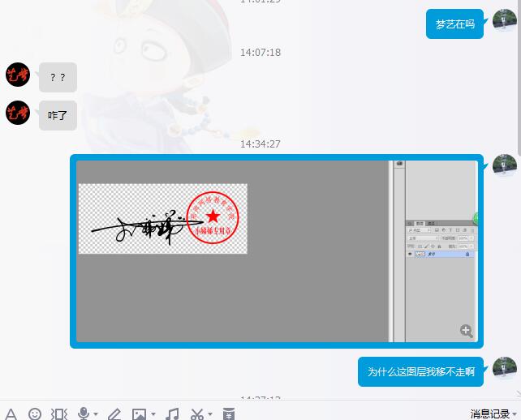Click the send picture icon

(140, 414)
